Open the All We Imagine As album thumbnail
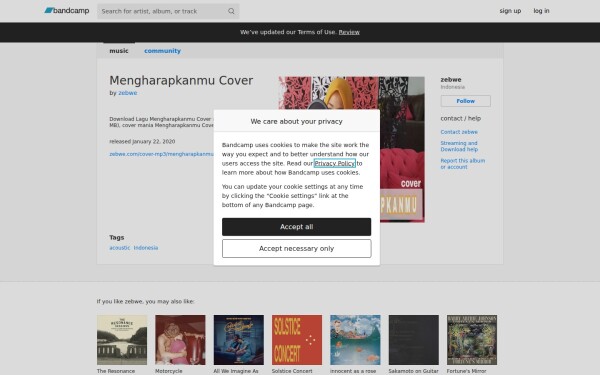Screen dimensions: 600x375 tap(238, 340)
